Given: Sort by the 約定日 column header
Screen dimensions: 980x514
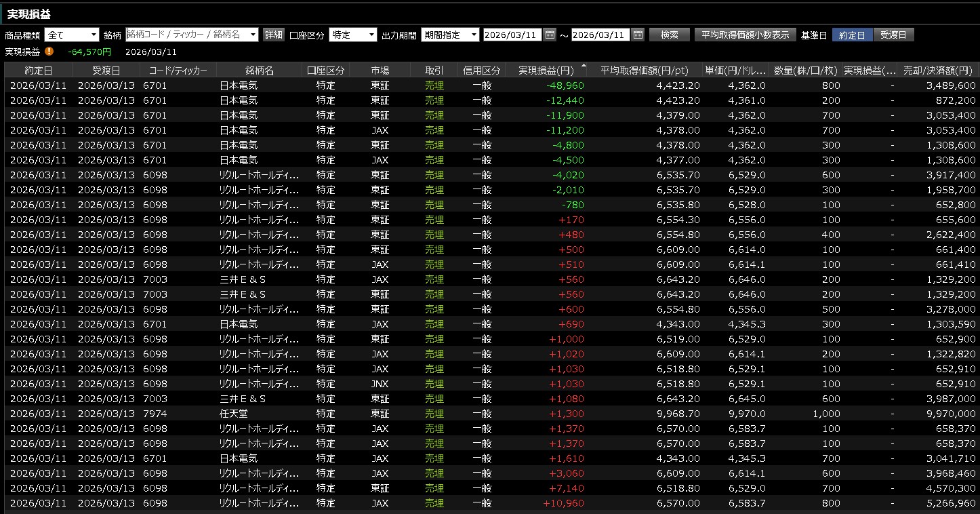Looking at the screenshot, I should (38, 70).
